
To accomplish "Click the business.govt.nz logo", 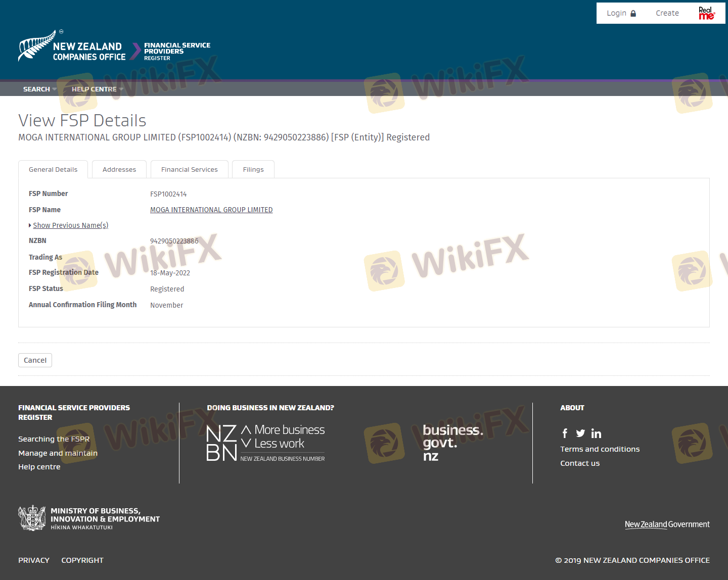I will coord(452,443).
